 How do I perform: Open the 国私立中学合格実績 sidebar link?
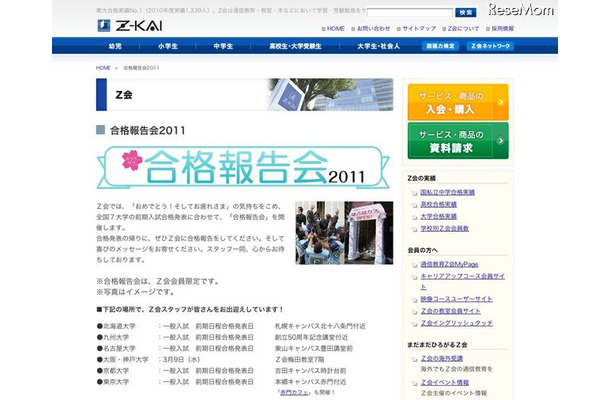point(447,192)
